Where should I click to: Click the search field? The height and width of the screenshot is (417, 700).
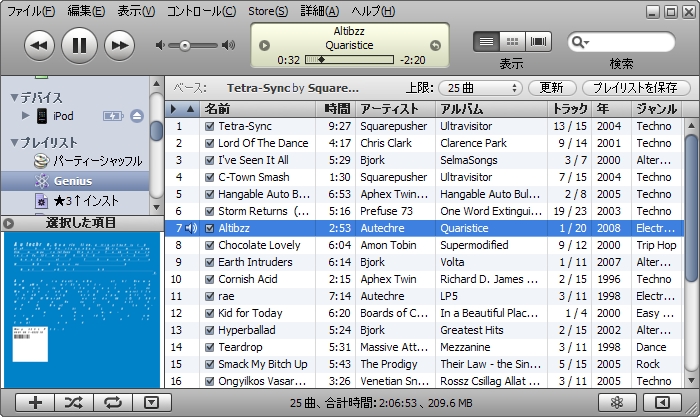point(621,42)
